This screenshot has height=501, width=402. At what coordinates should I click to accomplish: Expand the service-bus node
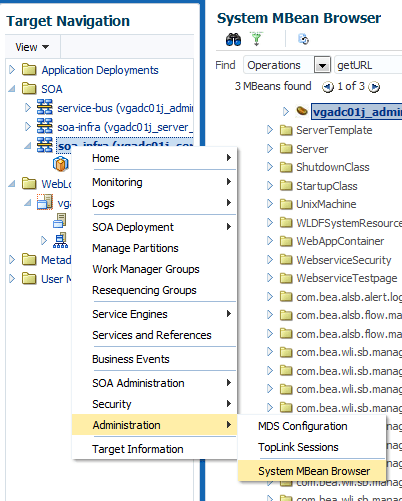28,107
